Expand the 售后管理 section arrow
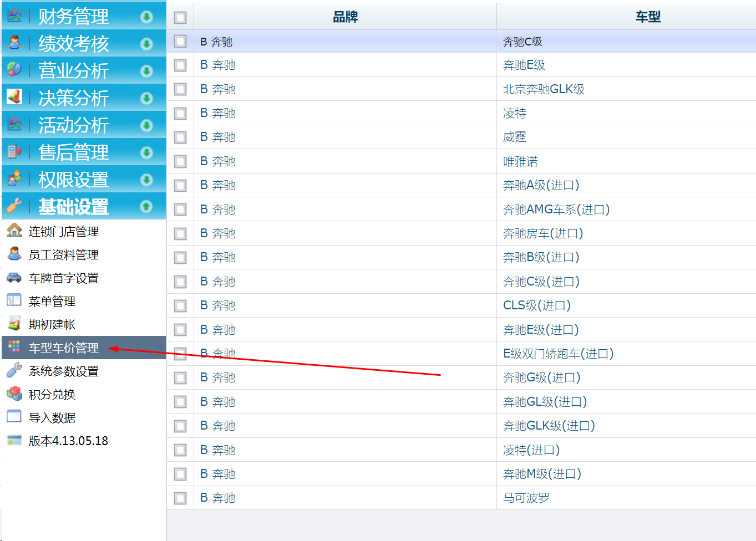Screen dimensions: 756x541 pos(146,152)
